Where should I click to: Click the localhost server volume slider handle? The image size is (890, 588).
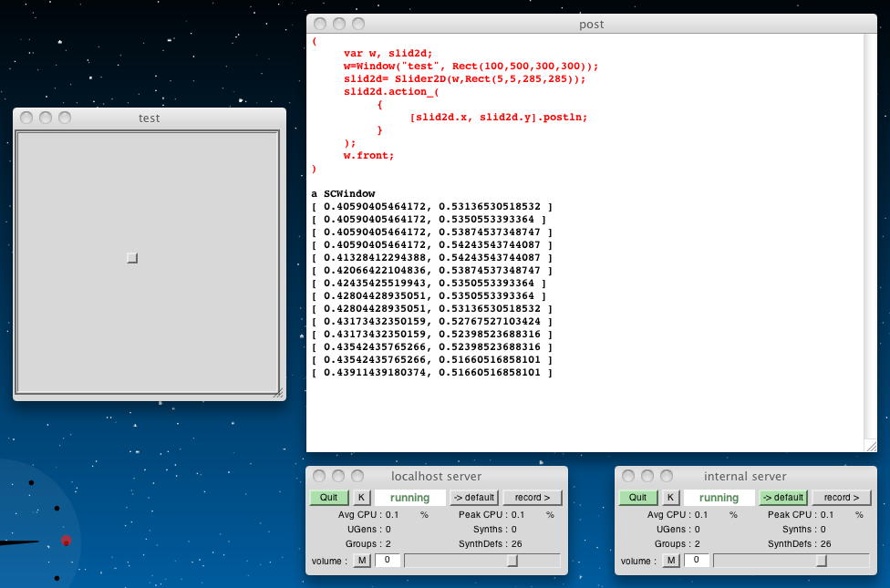pos(512,560)
